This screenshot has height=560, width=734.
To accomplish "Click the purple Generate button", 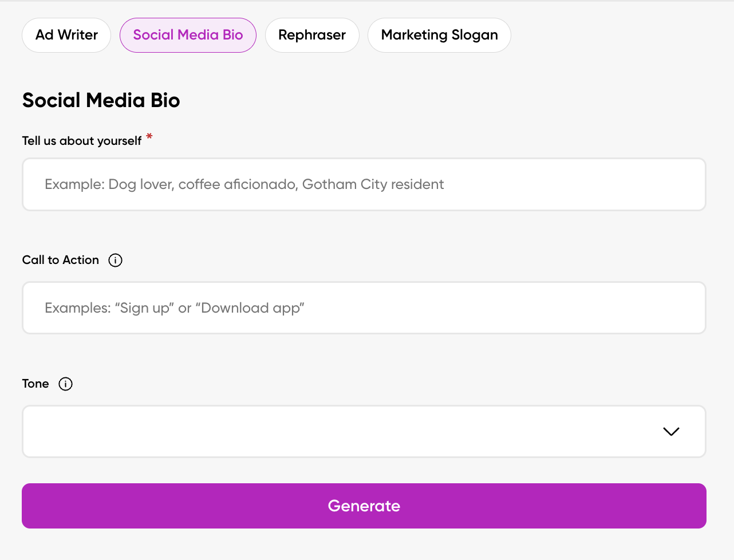I will tap(364, 506).
